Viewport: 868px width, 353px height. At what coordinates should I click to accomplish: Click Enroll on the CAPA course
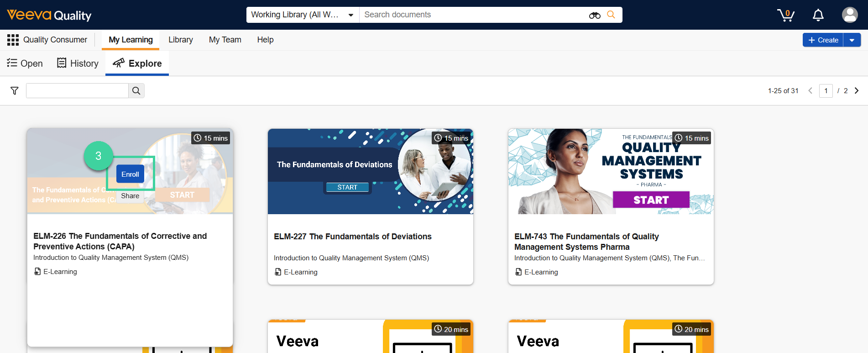(x=130, y=174)
